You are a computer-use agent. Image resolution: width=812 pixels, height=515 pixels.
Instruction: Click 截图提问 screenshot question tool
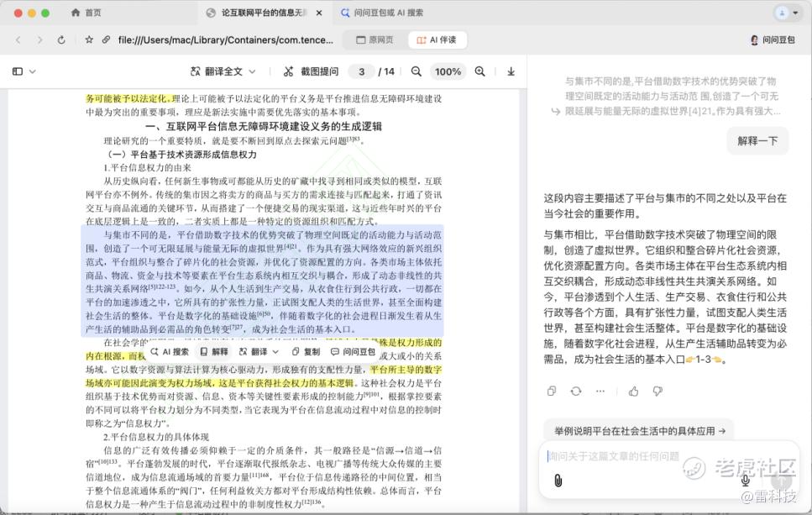[312, 71]
